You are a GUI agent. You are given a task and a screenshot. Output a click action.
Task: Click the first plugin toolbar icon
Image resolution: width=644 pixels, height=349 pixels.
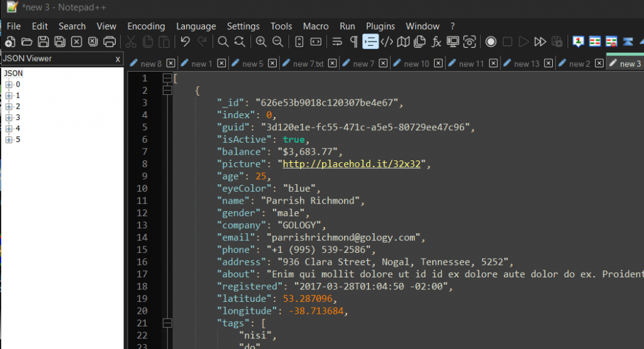pyautogui.click(x=579, y=42)
